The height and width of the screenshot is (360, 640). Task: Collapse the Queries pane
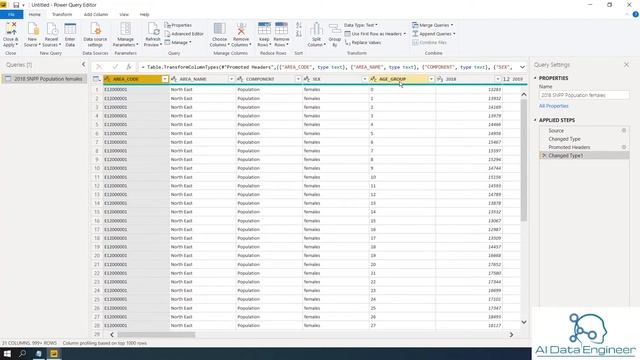(84, 64)
